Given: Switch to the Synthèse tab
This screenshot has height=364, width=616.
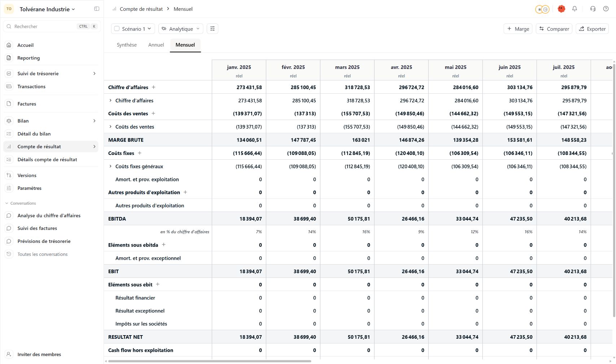Looking at the screenshot, I should coord(127,45).
